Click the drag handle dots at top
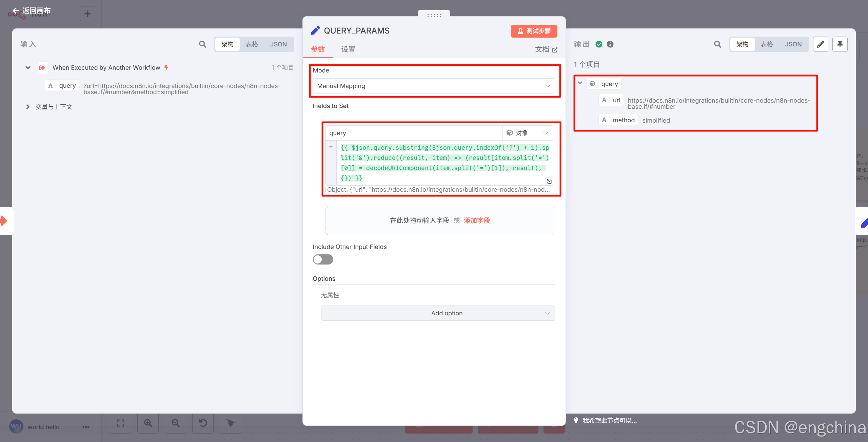 (434, 15)
